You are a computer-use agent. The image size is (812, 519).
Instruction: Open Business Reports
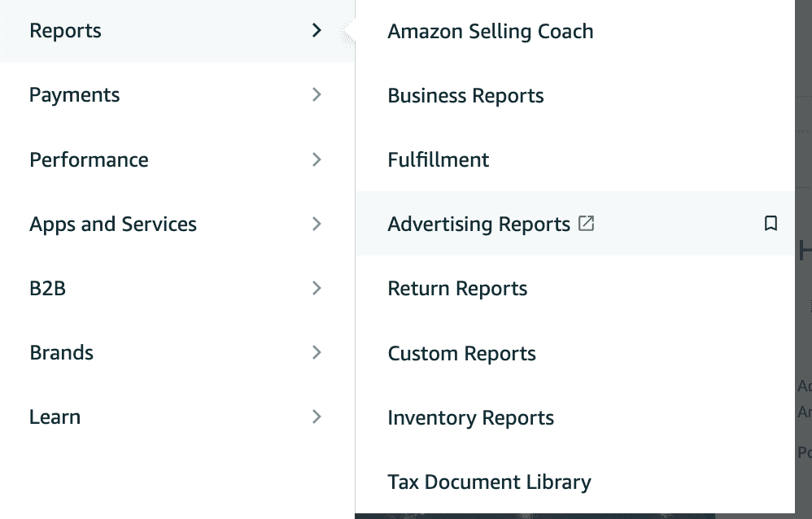(465, 96)
